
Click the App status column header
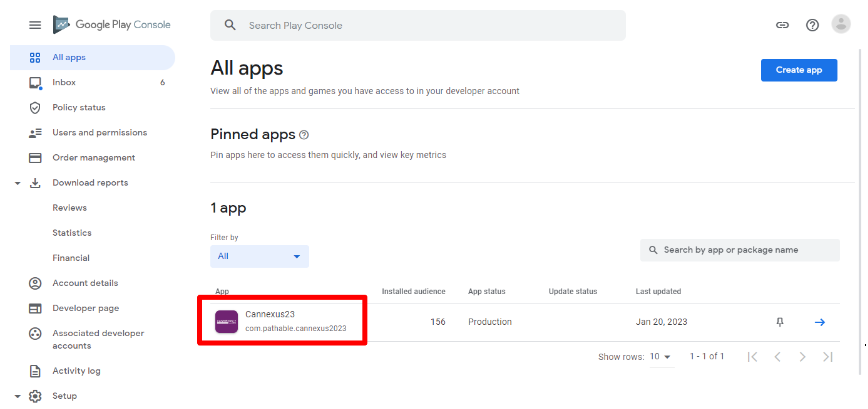pyautogui.click(x=487, y=291)
